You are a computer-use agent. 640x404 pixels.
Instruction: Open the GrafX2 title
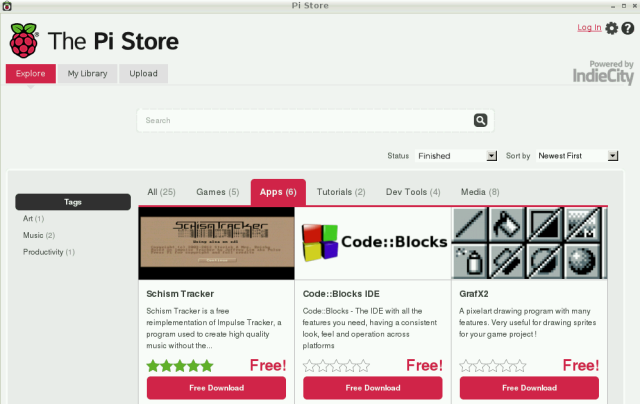[x=474, y=294]
